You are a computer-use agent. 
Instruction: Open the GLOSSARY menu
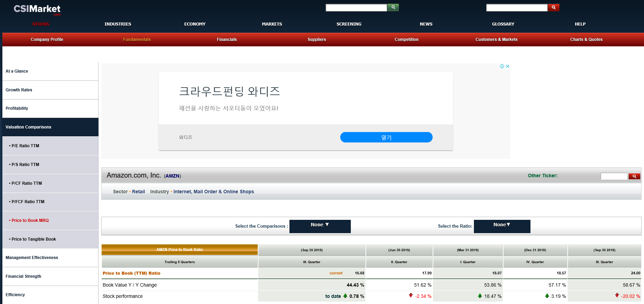pyautogui.click(x=503, y=24)
